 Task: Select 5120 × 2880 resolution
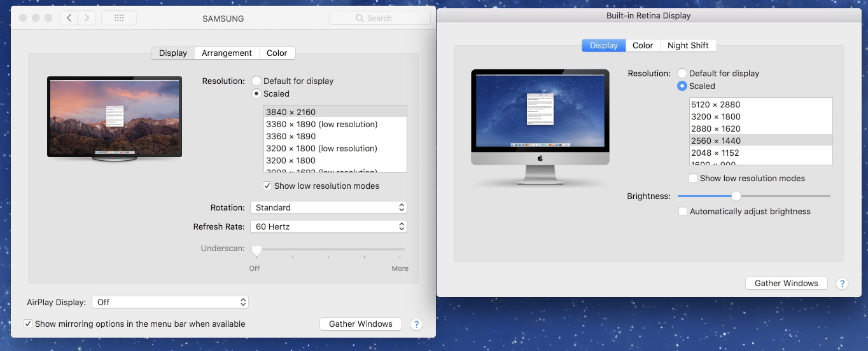pos(716,104)
